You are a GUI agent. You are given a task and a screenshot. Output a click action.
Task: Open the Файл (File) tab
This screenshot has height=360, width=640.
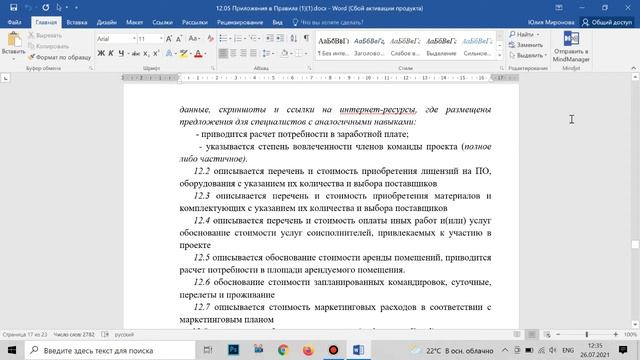14,22
